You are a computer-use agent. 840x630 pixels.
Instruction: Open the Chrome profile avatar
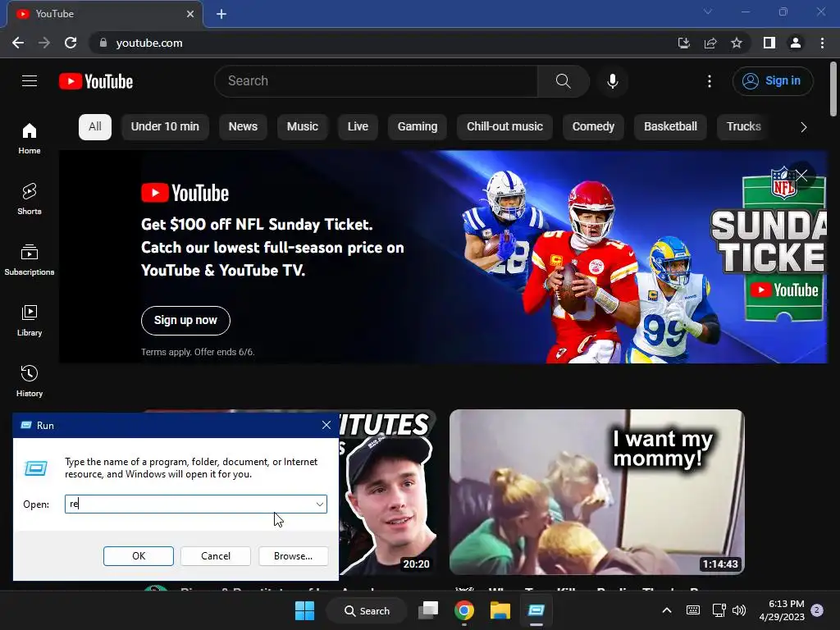point(796,43)
